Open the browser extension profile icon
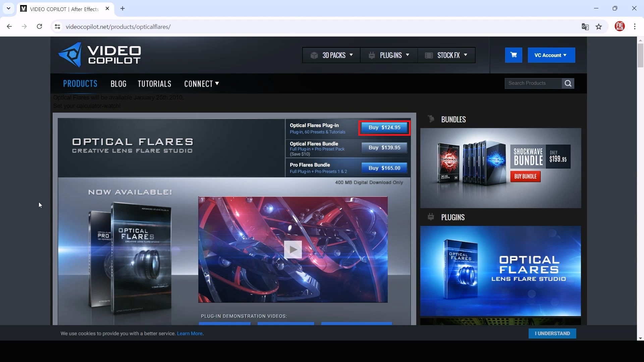This screenshot has height=362, width=644. 620,26
